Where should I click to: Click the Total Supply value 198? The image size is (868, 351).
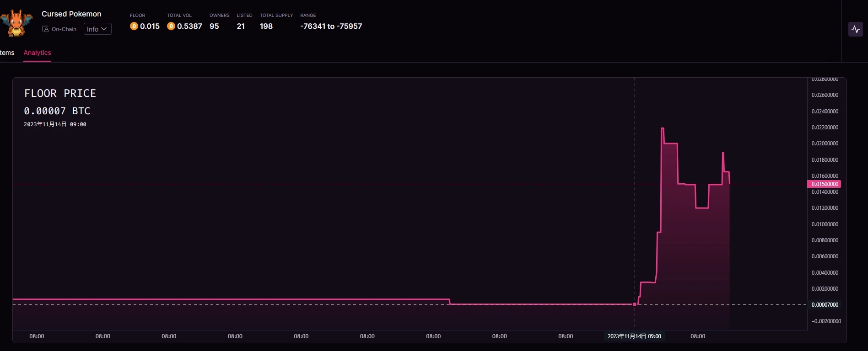point(266,27)
